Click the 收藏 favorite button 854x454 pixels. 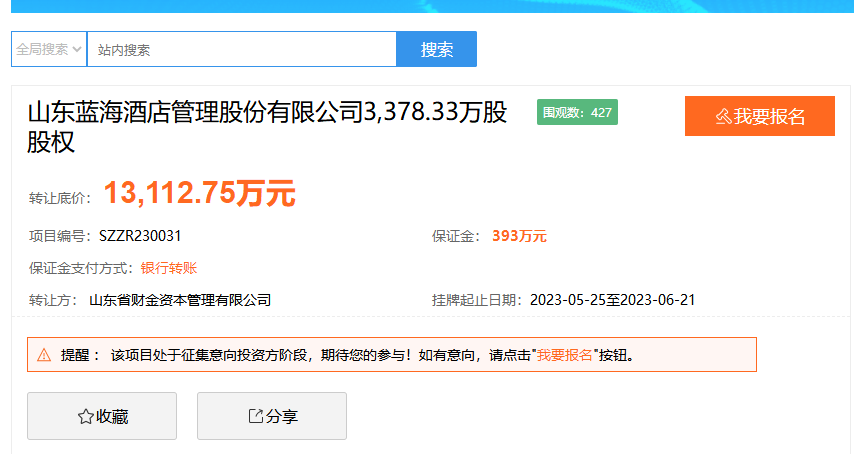pyautogui.click(x=102, y=416)
